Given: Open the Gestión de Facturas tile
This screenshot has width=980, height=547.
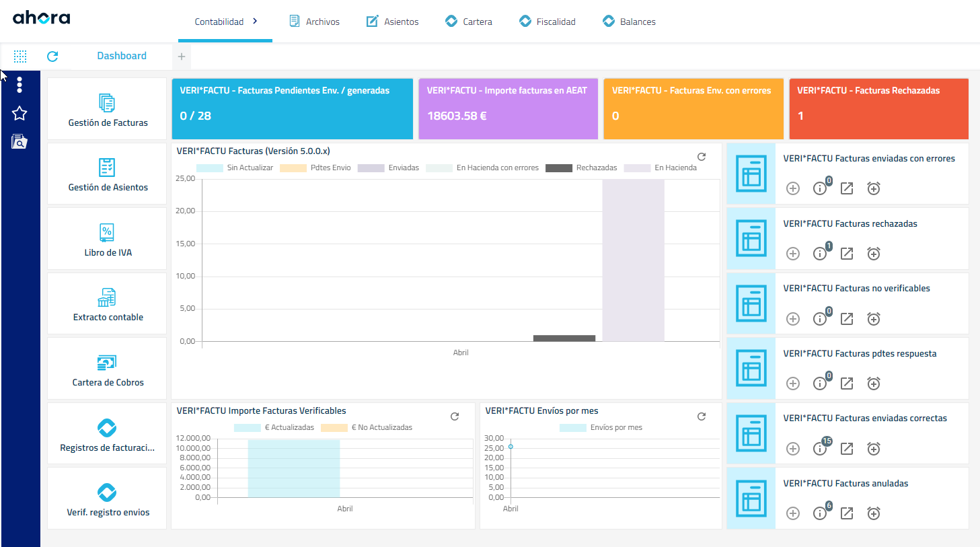Looking at the screenshot, I should (107, 108).
